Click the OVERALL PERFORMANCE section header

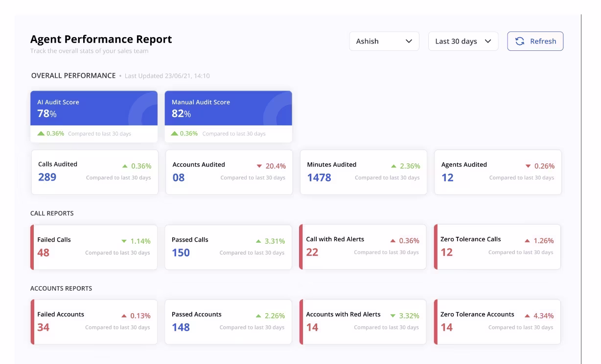[73, 76]
